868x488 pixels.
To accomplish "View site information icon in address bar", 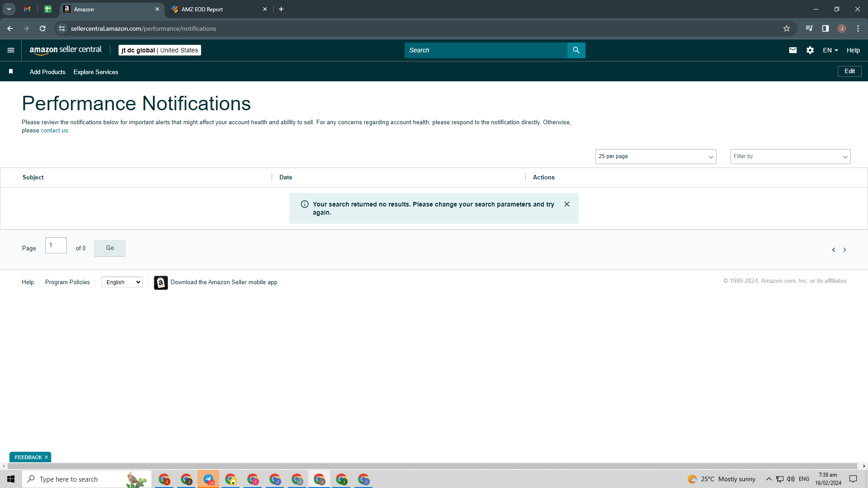I will click(62, 28).
